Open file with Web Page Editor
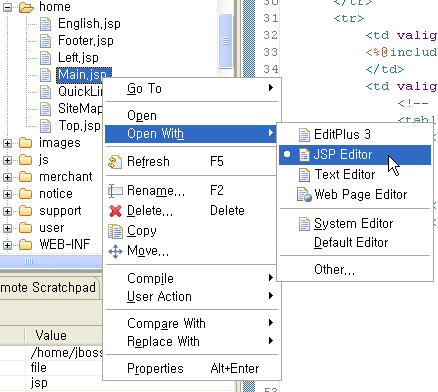The height and width of the screenshot is (392, 438). [355, 195]
